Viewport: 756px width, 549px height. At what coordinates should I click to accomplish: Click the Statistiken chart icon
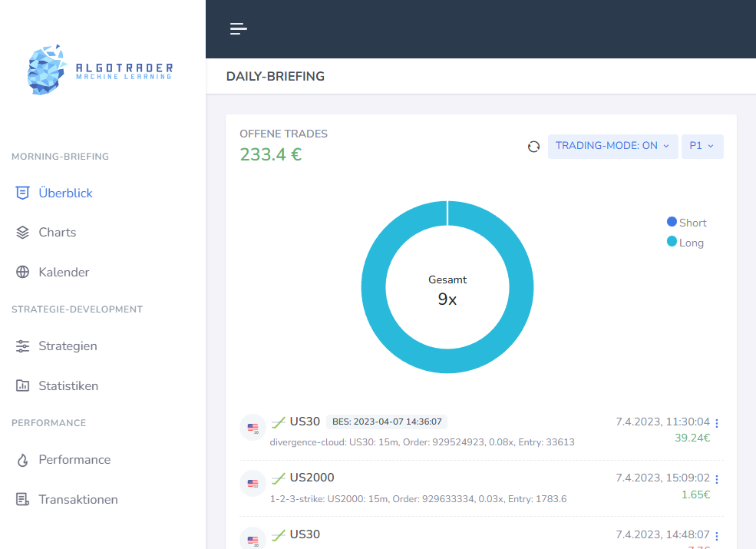(23, 386)
